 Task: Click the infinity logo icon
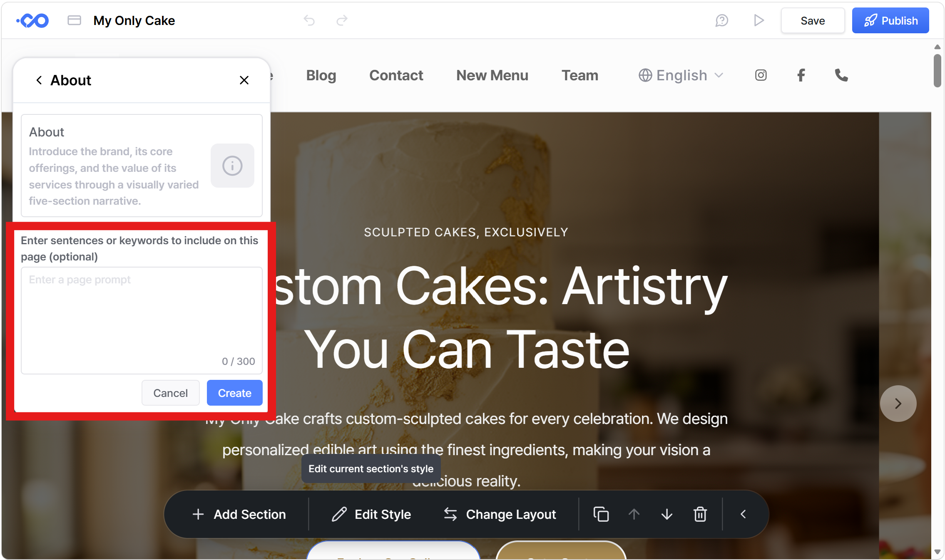coord(32,20)
